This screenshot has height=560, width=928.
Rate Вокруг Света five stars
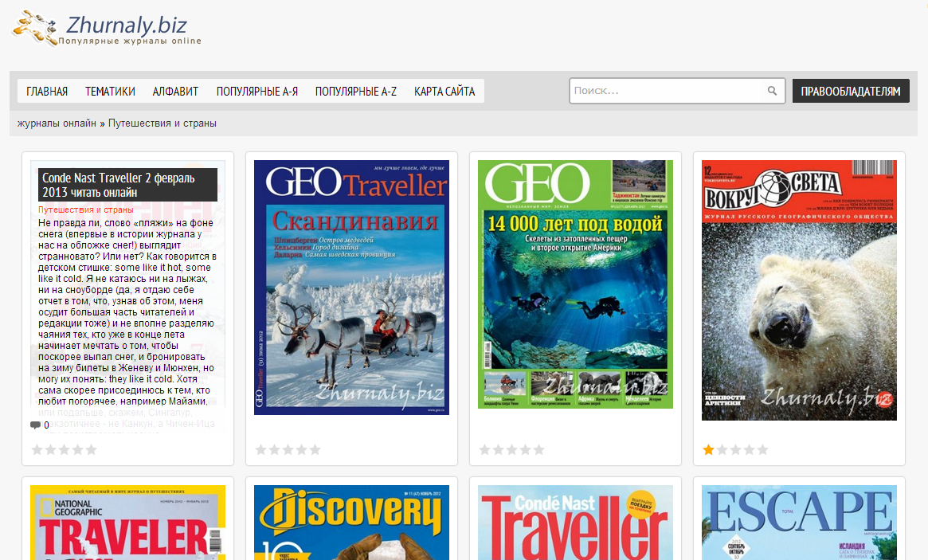[762, 450]
